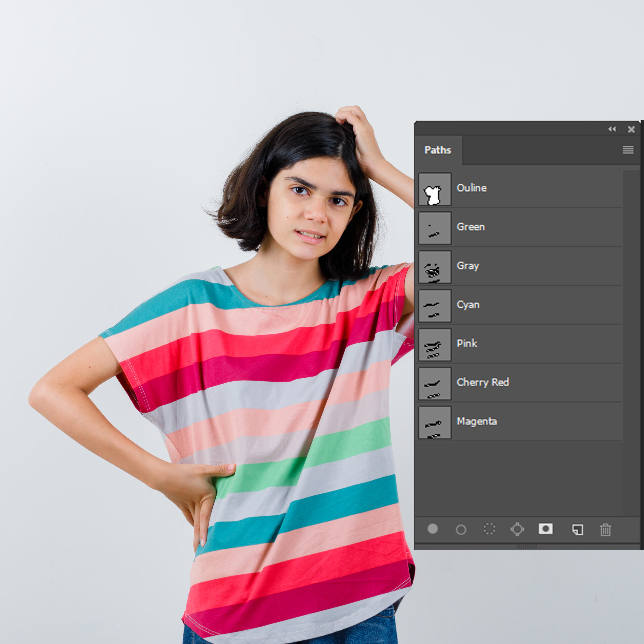Screen dimensions: 644x644
Task: Collapse the panel with double-arrow icon
Action: [612, 129]
